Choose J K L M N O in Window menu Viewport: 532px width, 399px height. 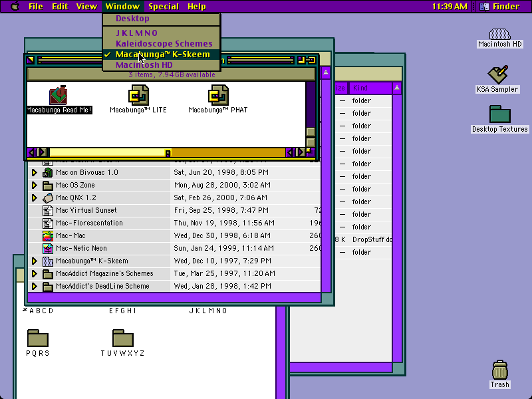(x=162, y=33)
